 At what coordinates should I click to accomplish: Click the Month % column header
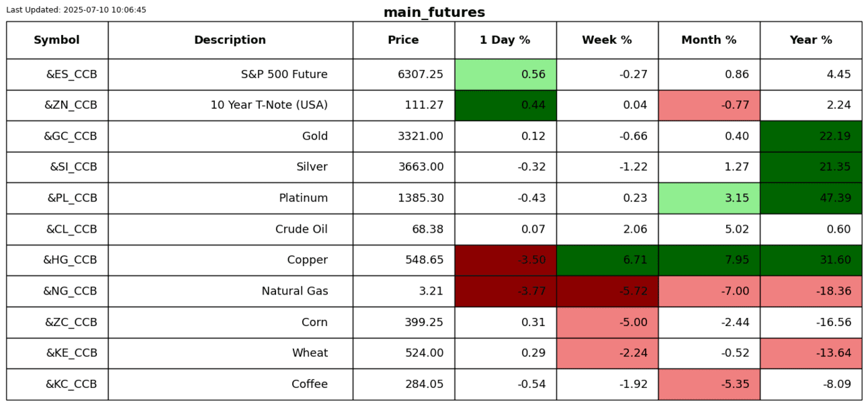tap(709, 40)
